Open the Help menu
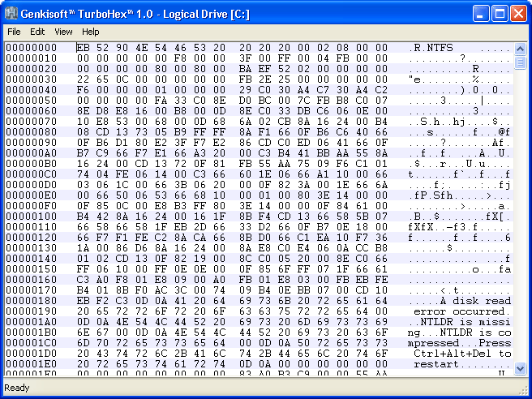Screen dimensions: 532x399 [x=90, y=31]
